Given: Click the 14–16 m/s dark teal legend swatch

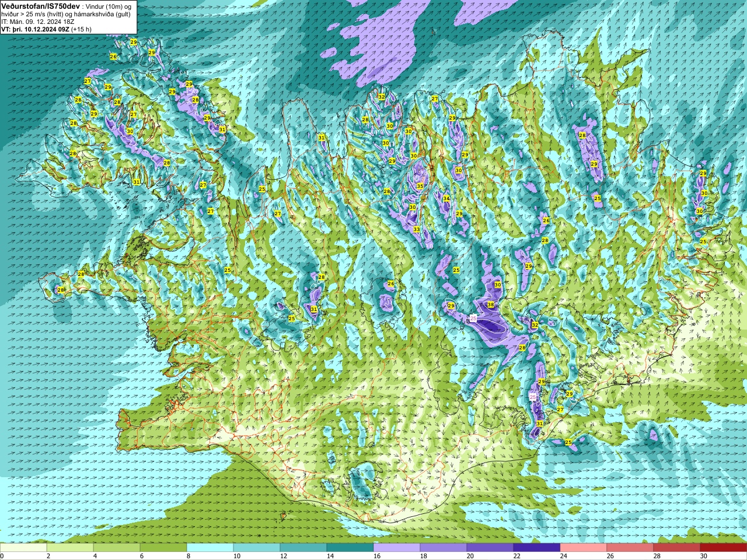Looking at the screenshot, I should (350, 548).
